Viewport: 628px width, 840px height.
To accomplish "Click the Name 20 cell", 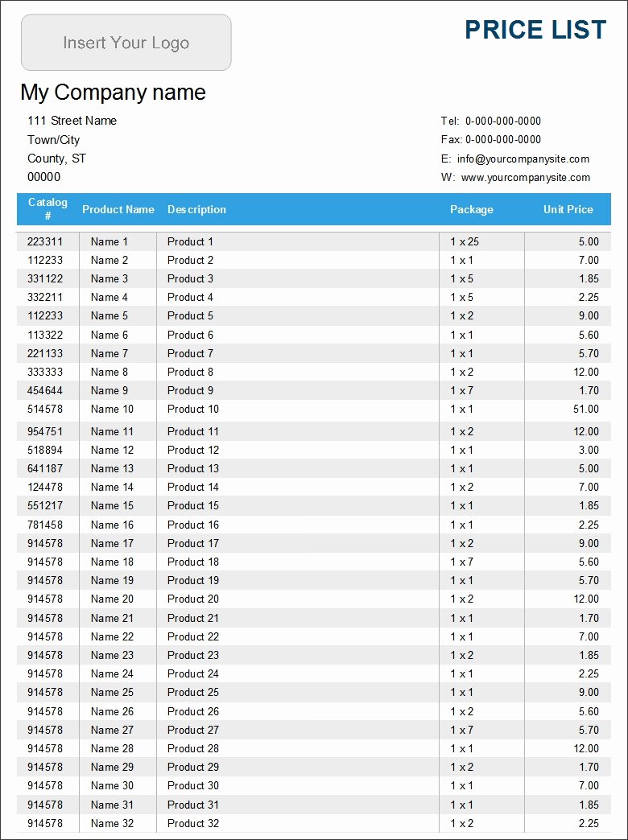I will (x=112, y=599).
